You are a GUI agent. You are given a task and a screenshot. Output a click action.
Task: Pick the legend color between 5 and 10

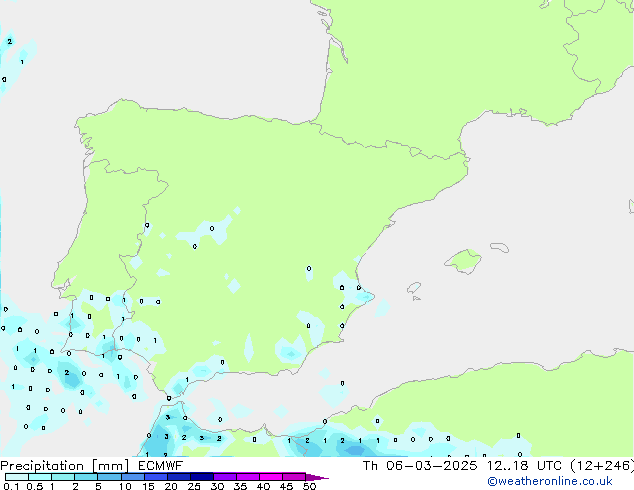(111, 477)
